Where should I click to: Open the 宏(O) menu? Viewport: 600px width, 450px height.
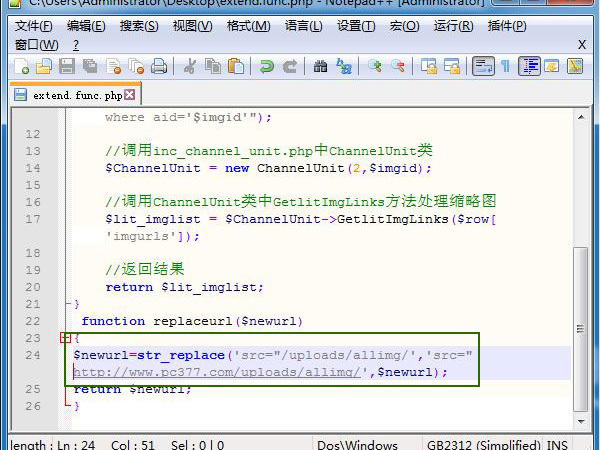coord(404,26)
